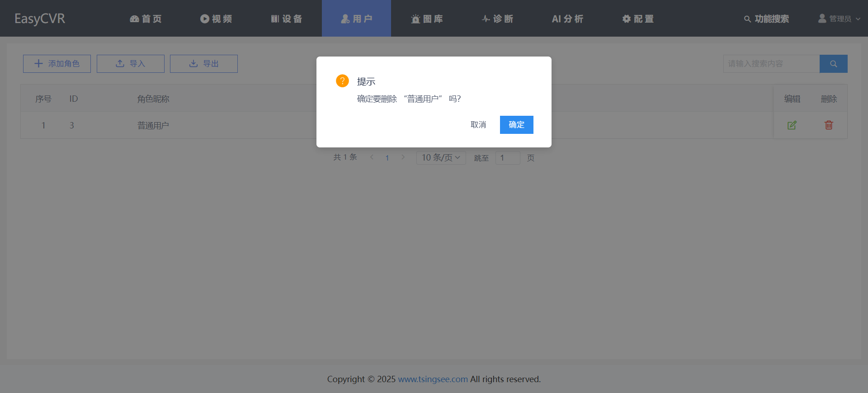Click the 导出 export button
This screenshot has width=868, height=393.
[x=204, y=64]
